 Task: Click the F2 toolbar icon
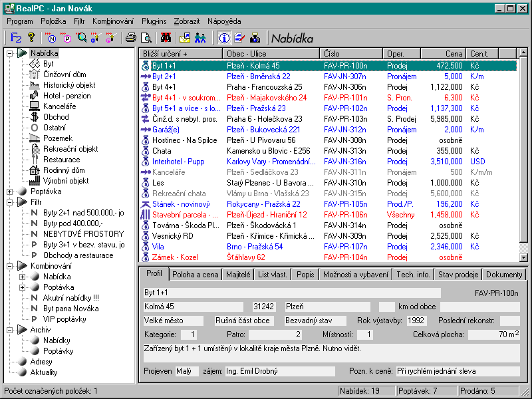pos(17,38)
